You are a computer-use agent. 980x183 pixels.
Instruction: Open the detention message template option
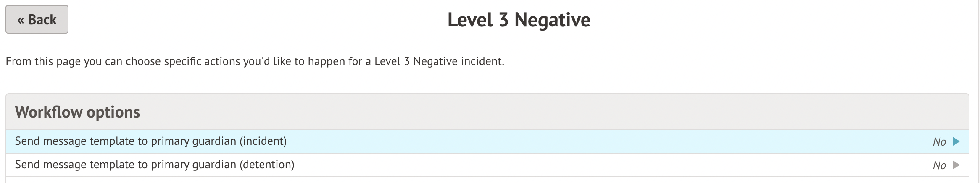154,165
